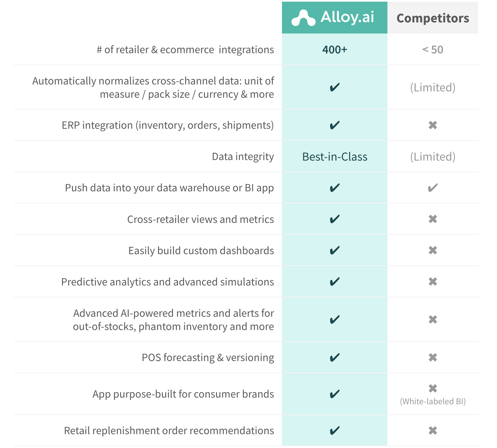Click the 400+ integrations value
The width and height of the screenshot is (497, 448).
click(x=335, y=50)
